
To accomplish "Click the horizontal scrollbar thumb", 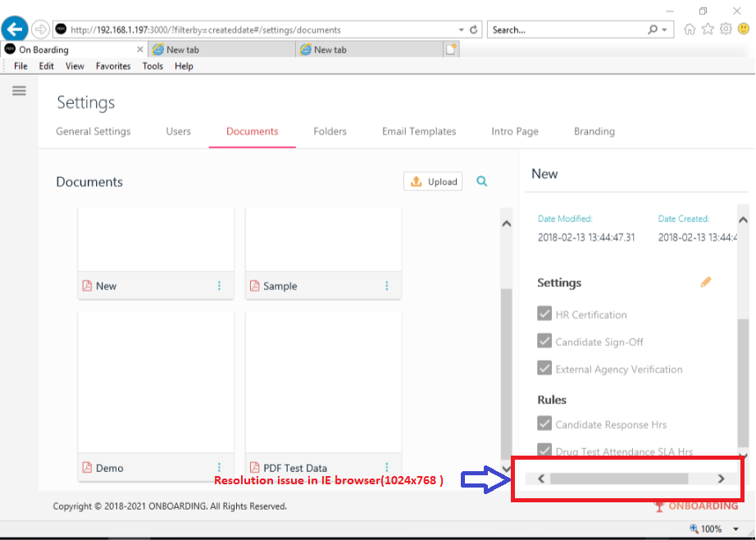I will (x=619, y=479).
